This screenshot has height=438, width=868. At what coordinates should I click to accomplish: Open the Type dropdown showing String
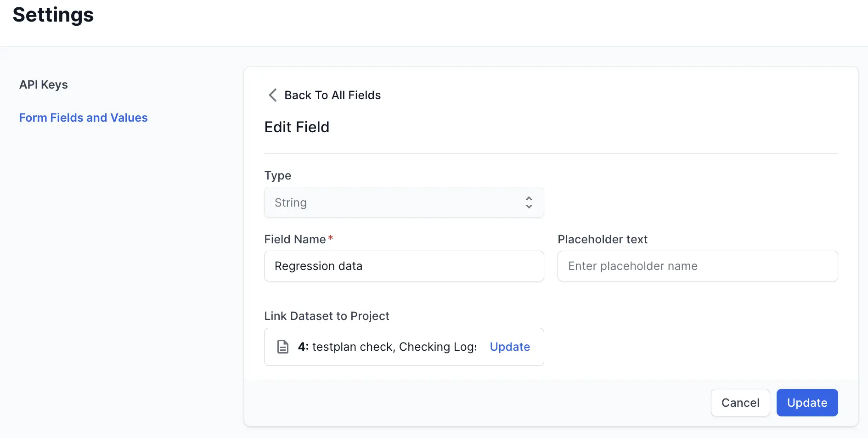pos(403,202)
